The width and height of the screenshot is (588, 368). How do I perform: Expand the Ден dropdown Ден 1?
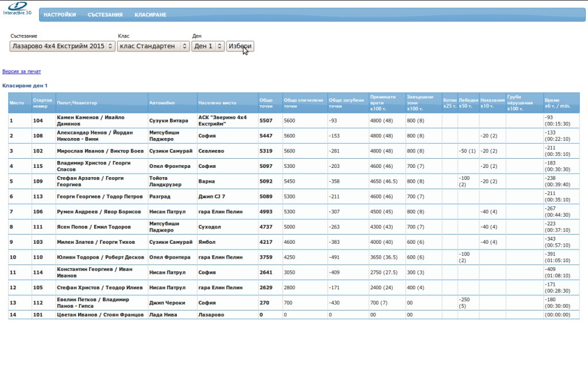[207, 46]
